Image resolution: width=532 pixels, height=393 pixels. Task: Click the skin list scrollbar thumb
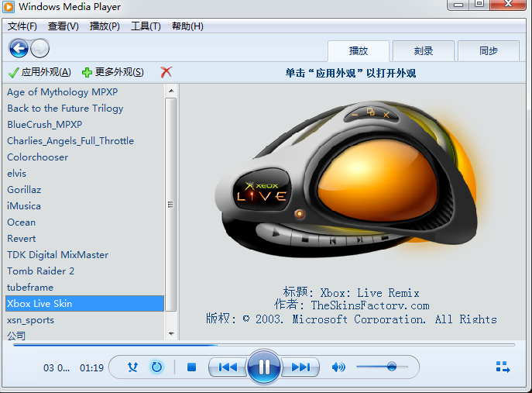point(170,205)
